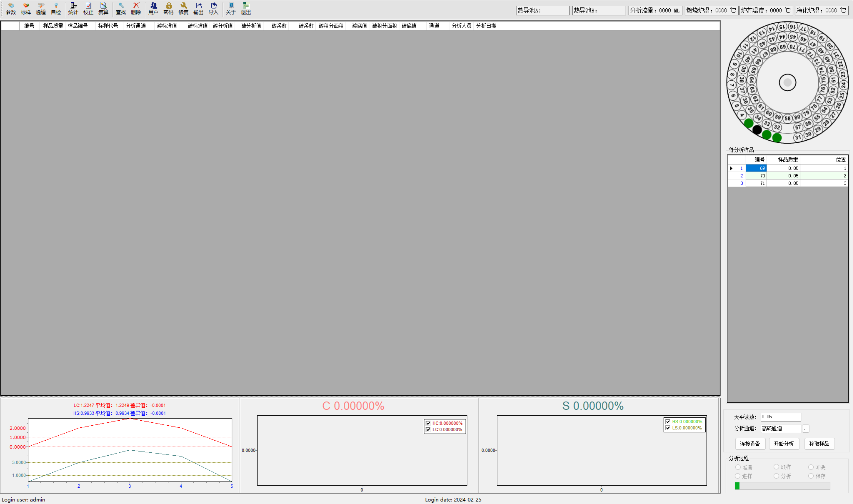Select pending sample cell 71
853x504 pixels.
click(756, 183)
